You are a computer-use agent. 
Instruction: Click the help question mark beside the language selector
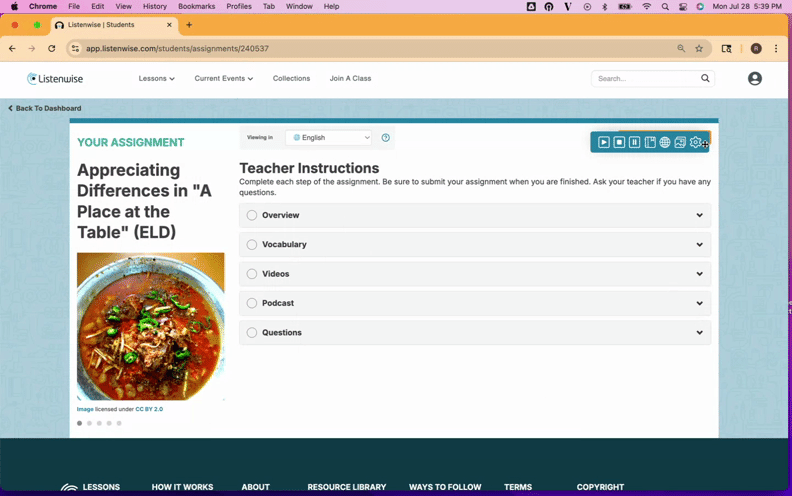tap(385, 137)
